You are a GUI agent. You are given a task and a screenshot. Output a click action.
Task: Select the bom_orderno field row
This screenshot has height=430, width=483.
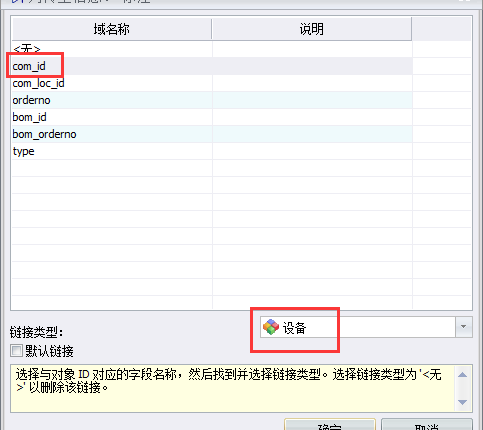[212, 134]
